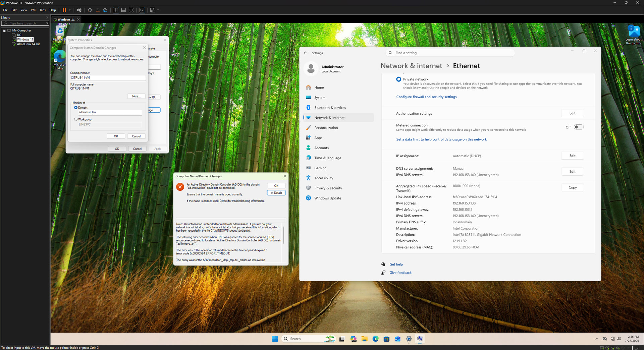Open Time & language settings

click(x=338, y=158)
